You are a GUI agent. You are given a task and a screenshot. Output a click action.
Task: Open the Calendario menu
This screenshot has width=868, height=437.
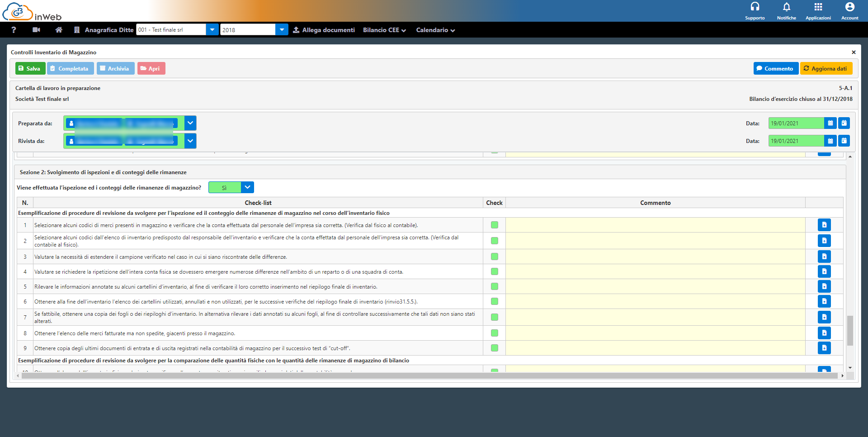[435, 30]
